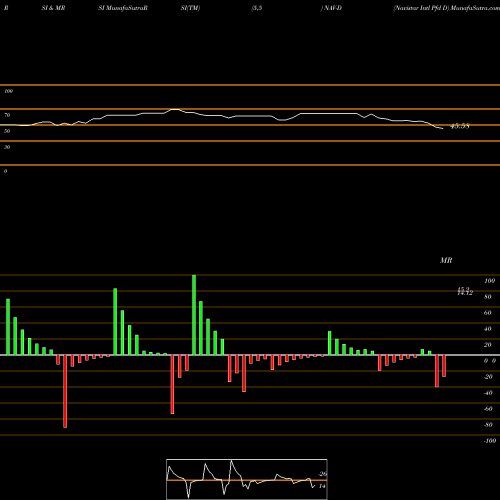Click the RSI line peak near 70
The height and width of the screenshot is (500, 500).
[175, 109]
